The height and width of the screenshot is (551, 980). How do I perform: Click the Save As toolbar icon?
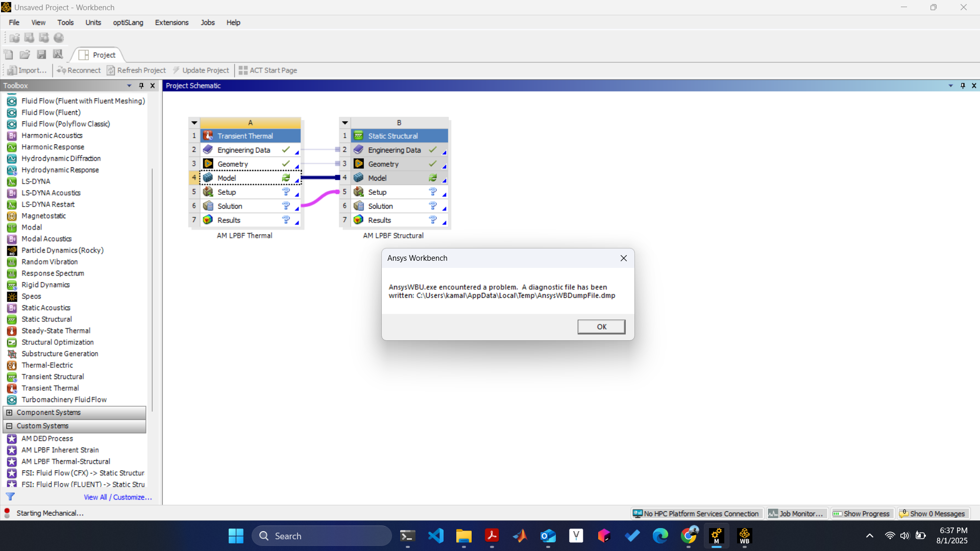point(58,55)
